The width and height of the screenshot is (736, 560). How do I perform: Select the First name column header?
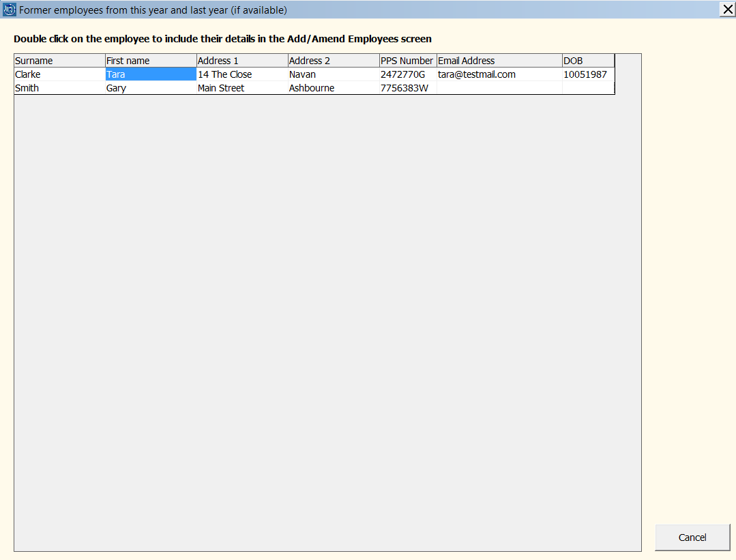coord(151,61)
